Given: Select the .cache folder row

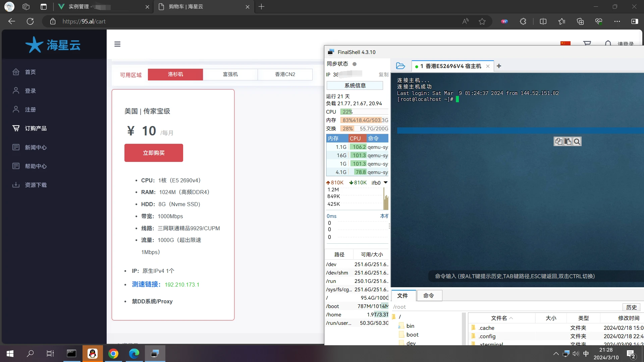Looking at the screenshot, I should pyautogui.click(x=556, y=328).
